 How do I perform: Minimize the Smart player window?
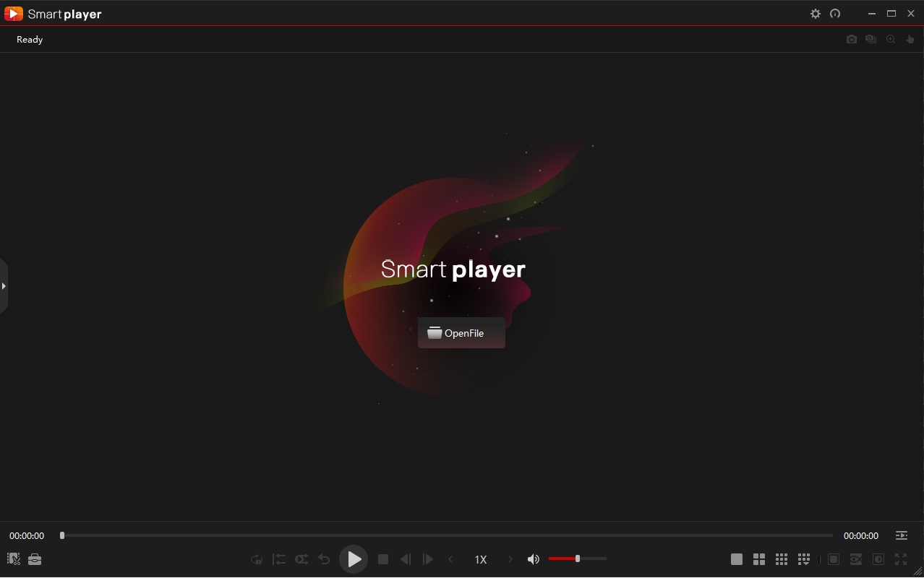coord(873,14)
